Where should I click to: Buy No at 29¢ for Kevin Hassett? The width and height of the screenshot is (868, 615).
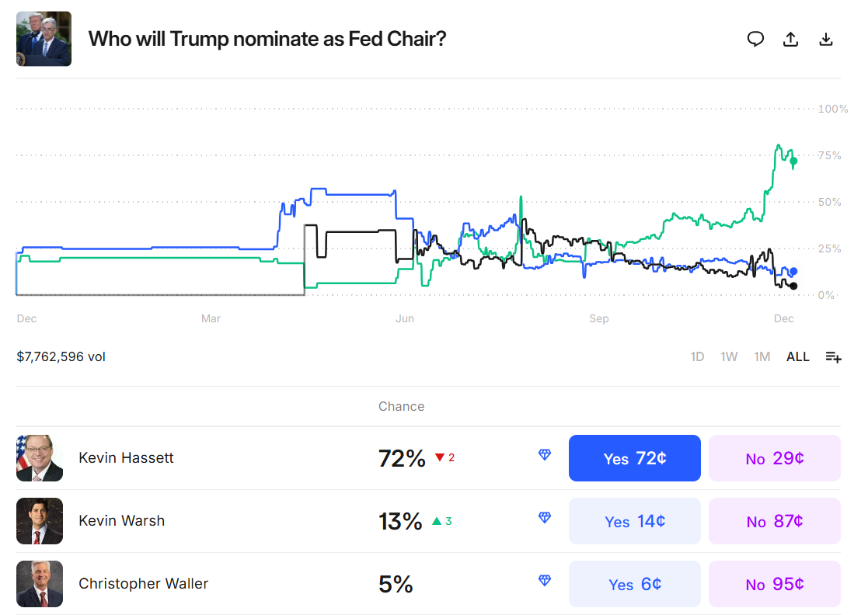[774, 458]
